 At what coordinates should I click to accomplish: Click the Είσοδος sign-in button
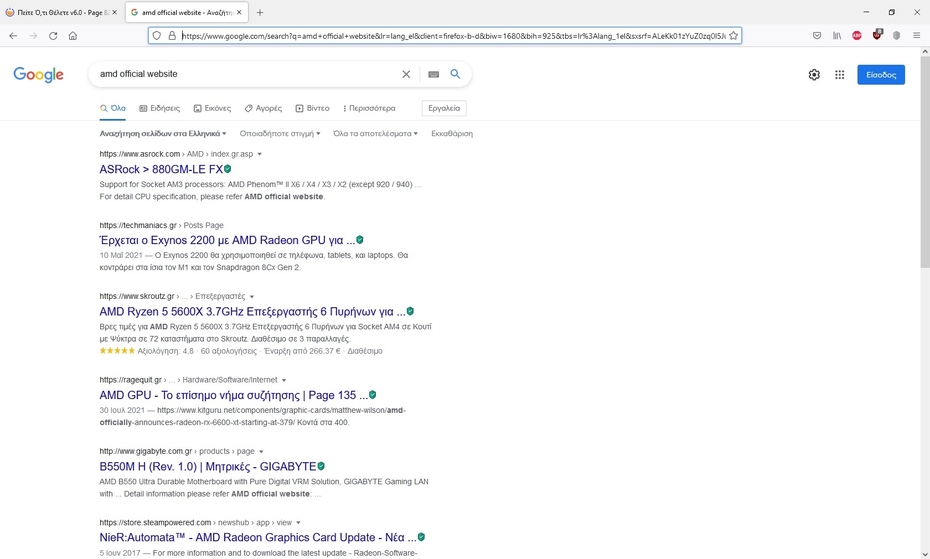pyautogui.click(x=881, y=75)
